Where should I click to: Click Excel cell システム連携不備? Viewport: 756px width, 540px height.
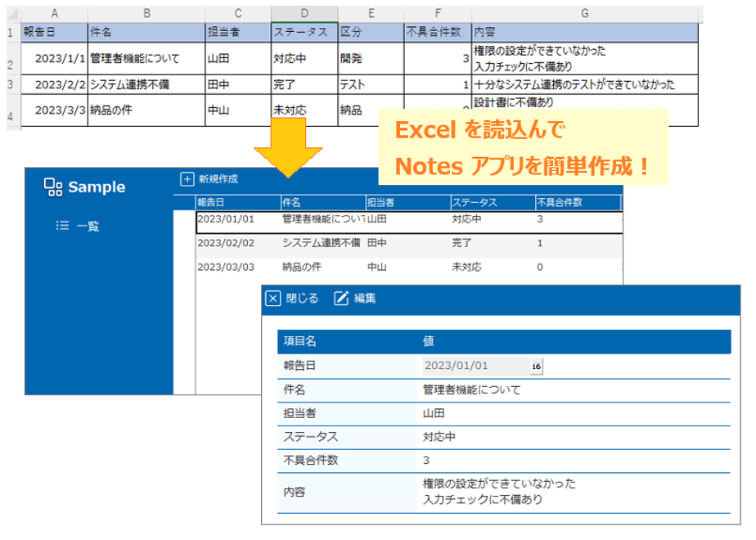[146, 84]
